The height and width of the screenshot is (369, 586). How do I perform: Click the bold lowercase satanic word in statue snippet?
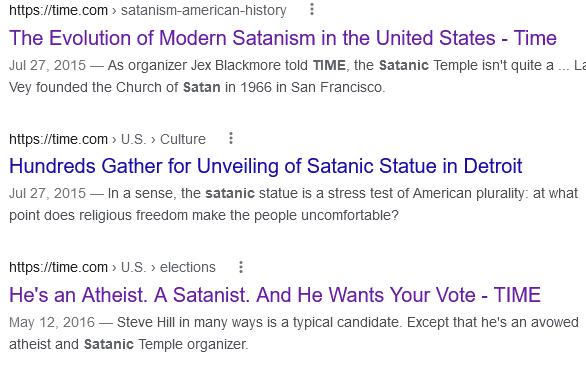click(230, 193)
